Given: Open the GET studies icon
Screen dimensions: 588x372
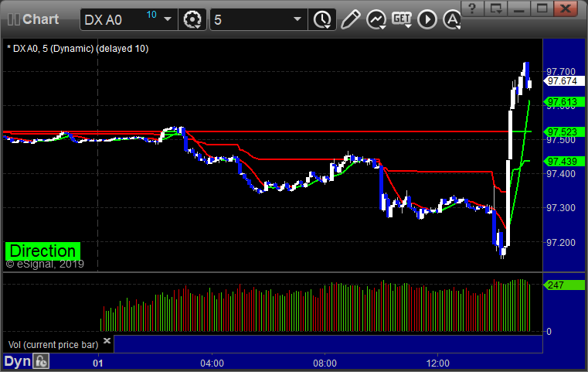Looking at the screenshot, I should click(x=402, y=19).
